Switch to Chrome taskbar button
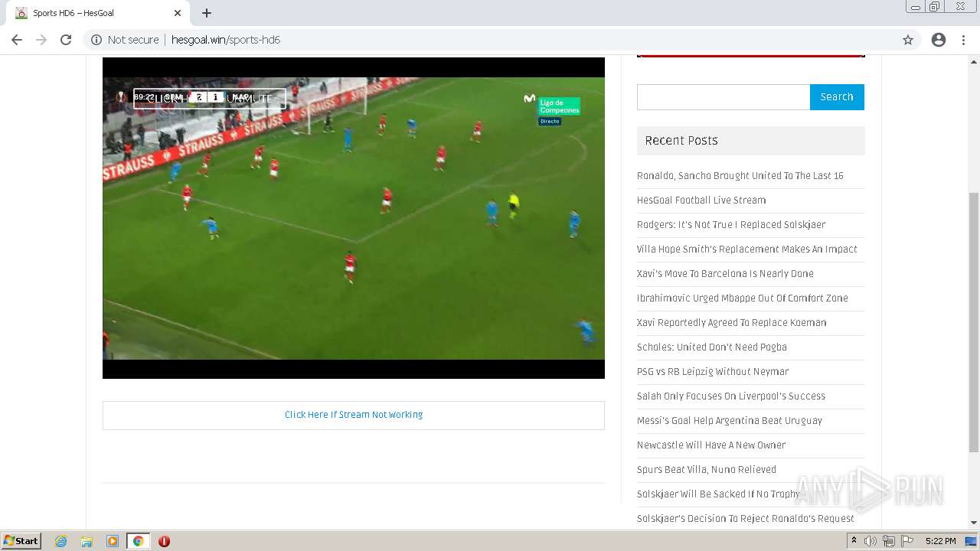This screenshot has width=980, height=551. tap(138, 541)
